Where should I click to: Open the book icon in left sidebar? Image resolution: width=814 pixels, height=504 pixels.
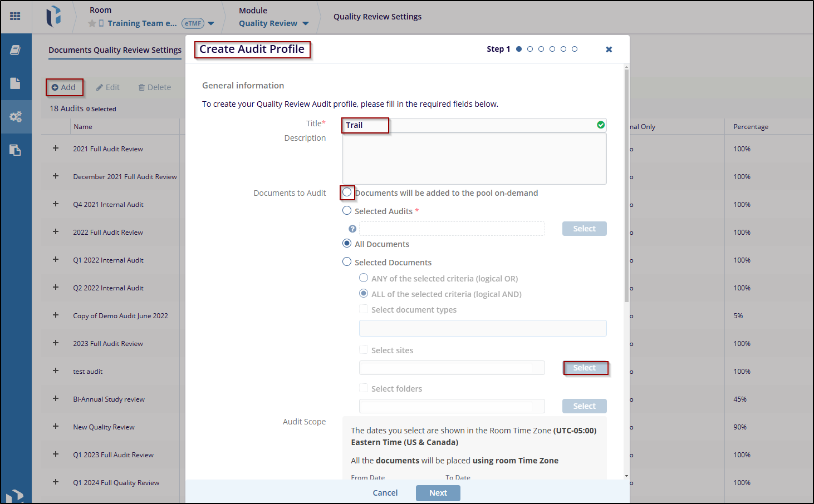pyautogui.click(x=16, y=50)
